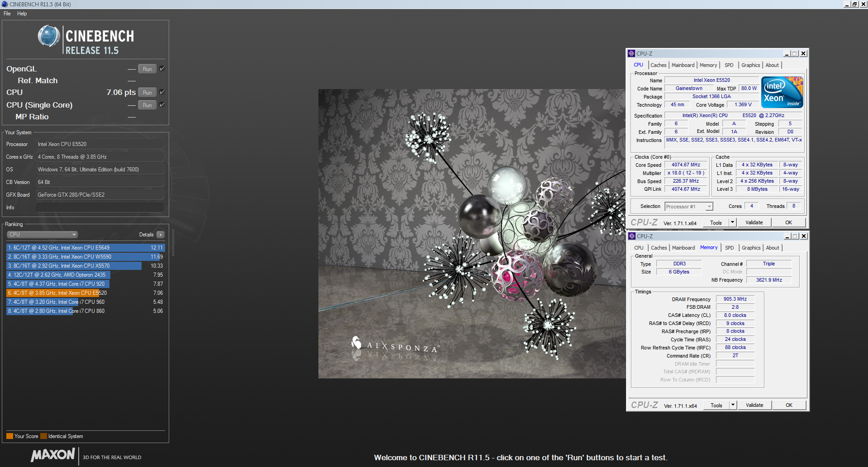The image size is (868, 467).
Task: Click the GFX Board GeForce GTX 280 field
Action: [x=100, y=195]
